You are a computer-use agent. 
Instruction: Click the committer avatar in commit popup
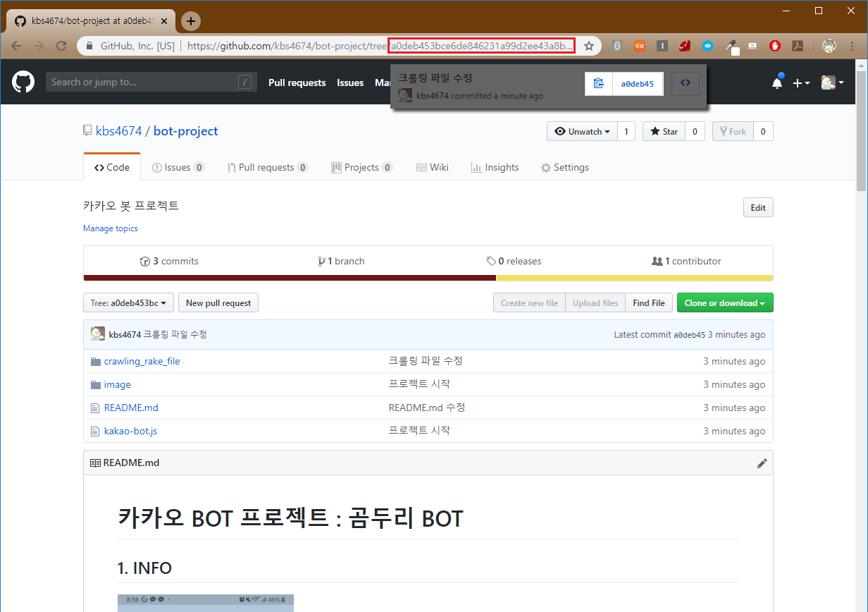coord(405,95)
